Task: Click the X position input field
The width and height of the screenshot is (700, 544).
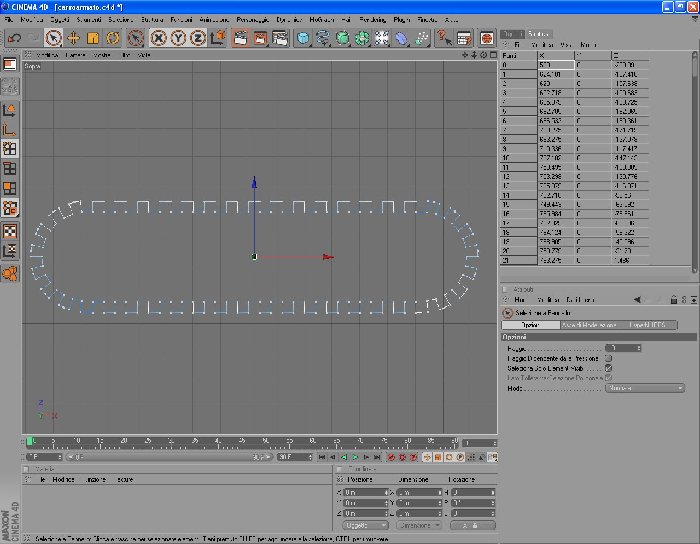Action: tap(366, 493)
